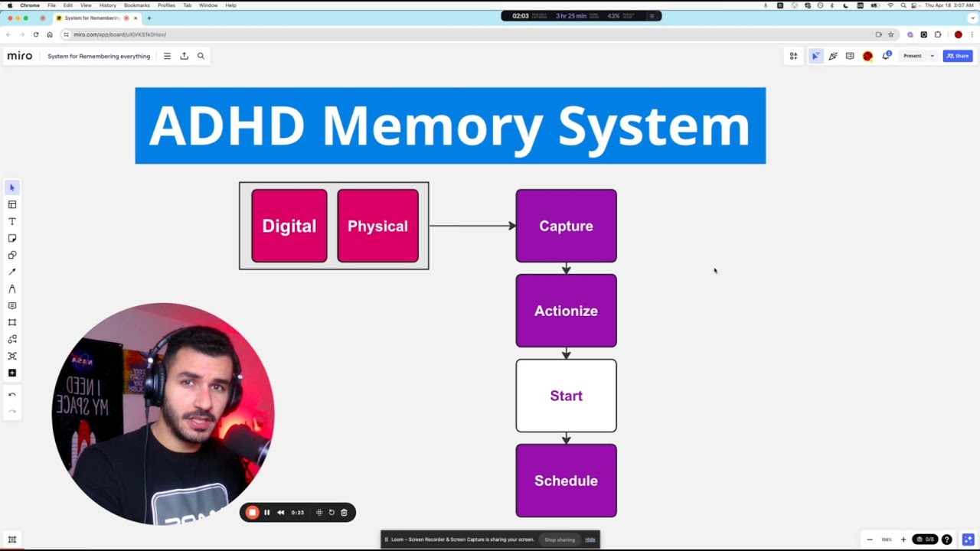Select the Pen drawing tool
This screenshot has width=980, height=551.
tap(12, 289)
